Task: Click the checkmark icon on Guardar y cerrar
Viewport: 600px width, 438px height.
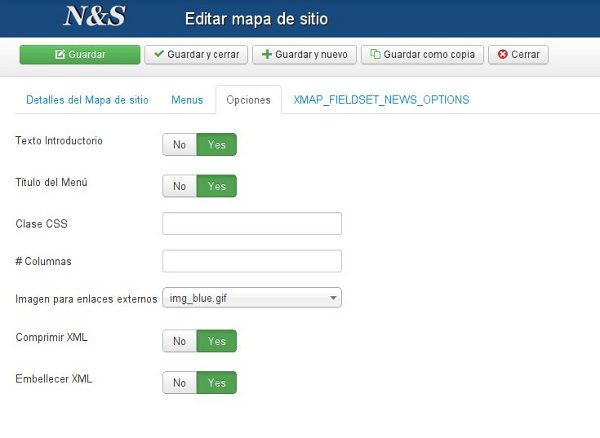Action: click(159, 54)
